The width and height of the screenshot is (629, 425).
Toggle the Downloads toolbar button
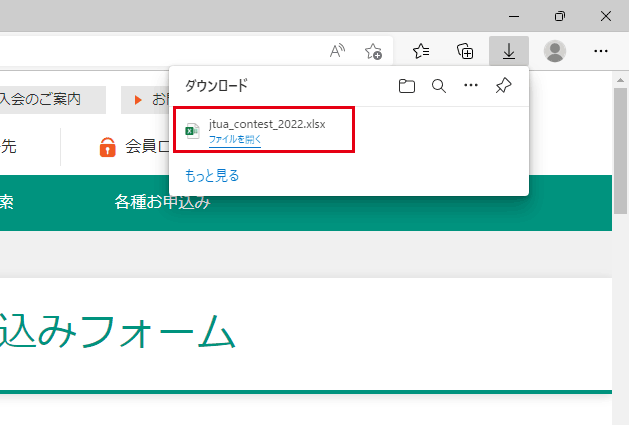coord(509,51)
